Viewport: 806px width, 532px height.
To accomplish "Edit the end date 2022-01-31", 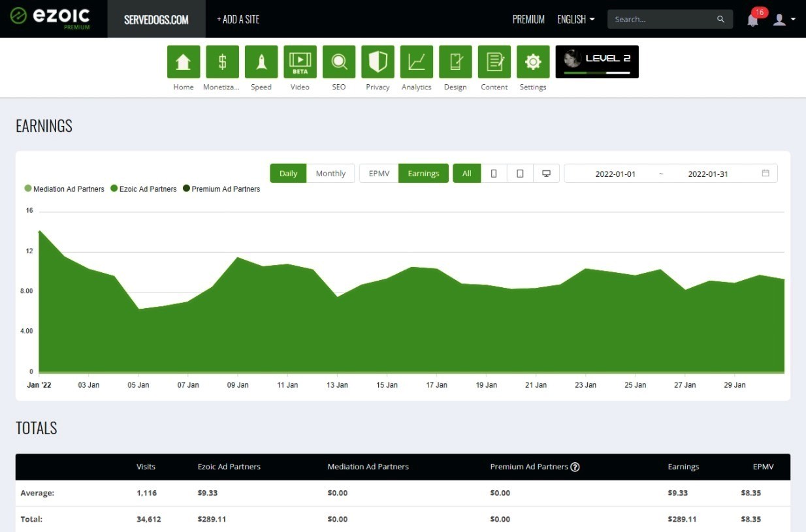I will pos(708,174).
